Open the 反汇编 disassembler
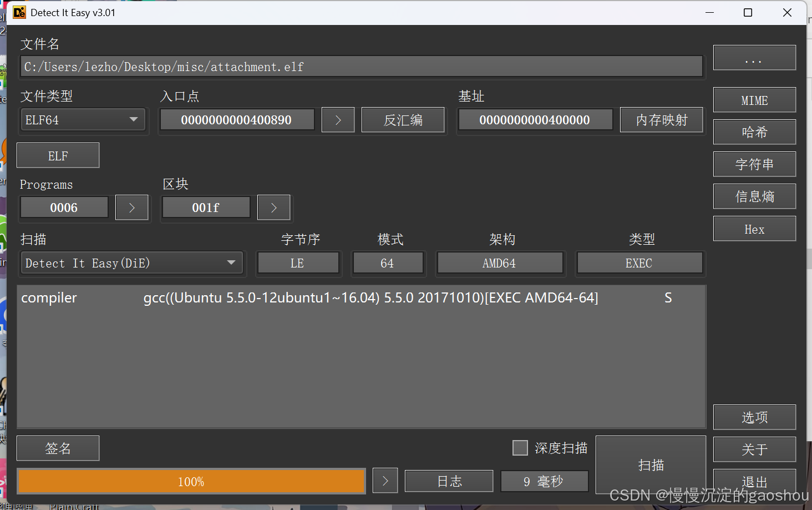Screen dimensions: 812x510 [x=403, y=120]
